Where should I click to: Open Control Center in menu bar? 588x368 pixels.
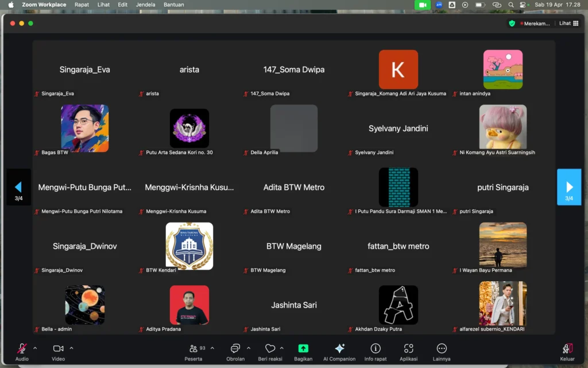point(524,5)
